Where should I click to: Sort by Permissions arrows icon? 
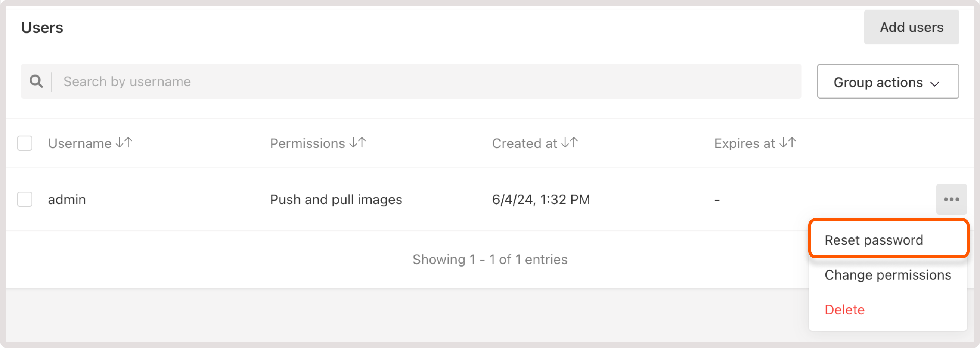pyautogui.click(x=358, y=143)
